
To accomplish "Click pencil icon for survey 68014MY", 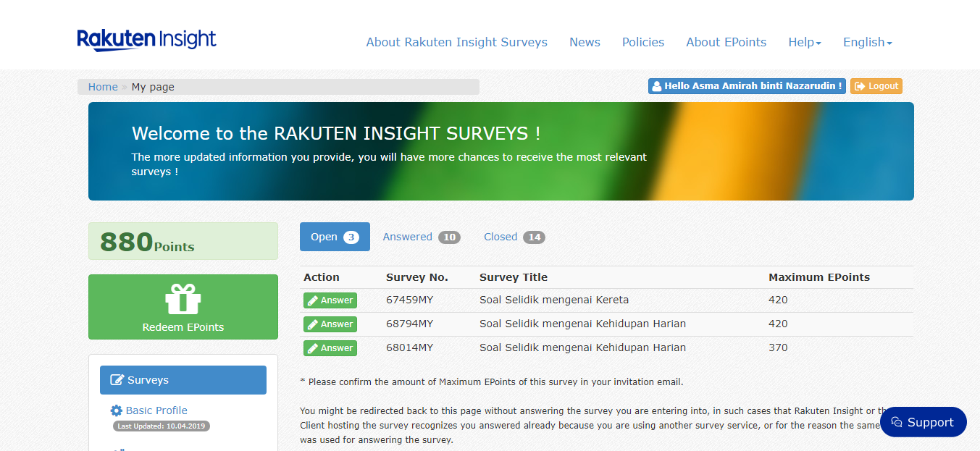I will point(312,348).
